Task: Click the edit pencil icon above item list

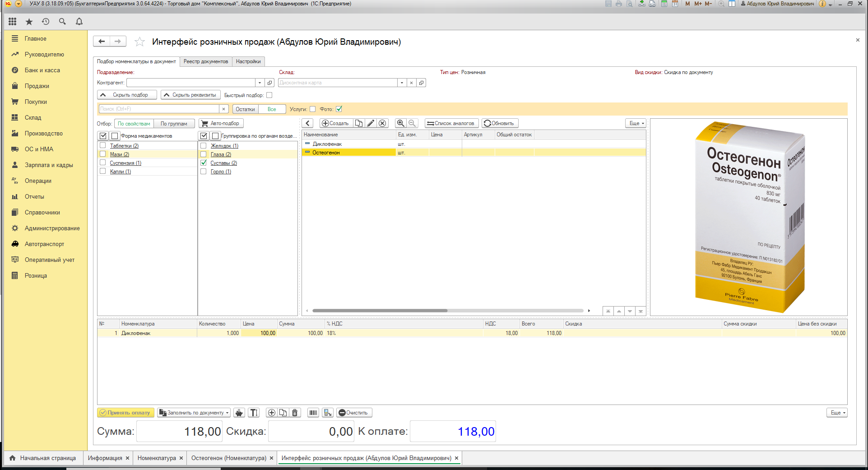Action: [371, 123]
